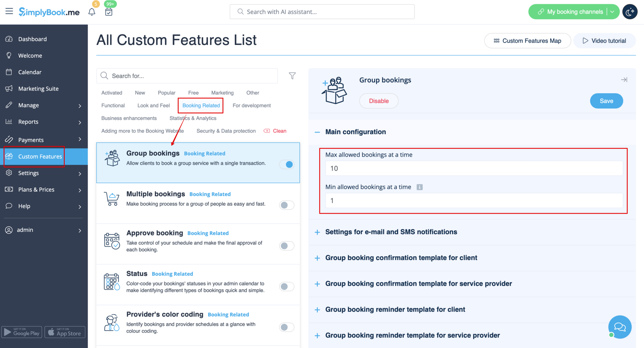The height and width of the screenshot is (348, 644).
Task: Click the notification bell icon
Action: (x=92, y=11)
